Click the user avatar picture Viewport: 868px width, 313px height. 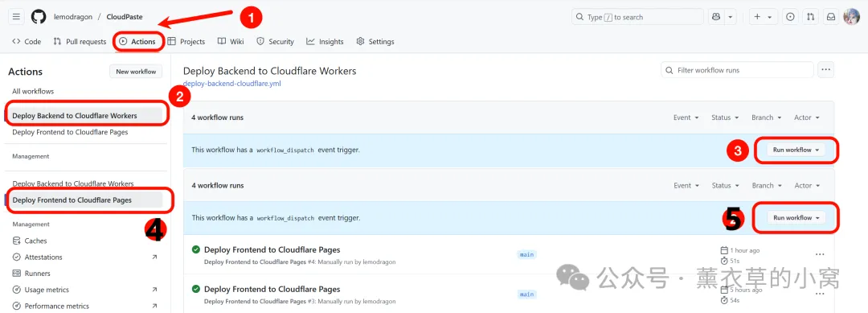click(x=851, y=17)
